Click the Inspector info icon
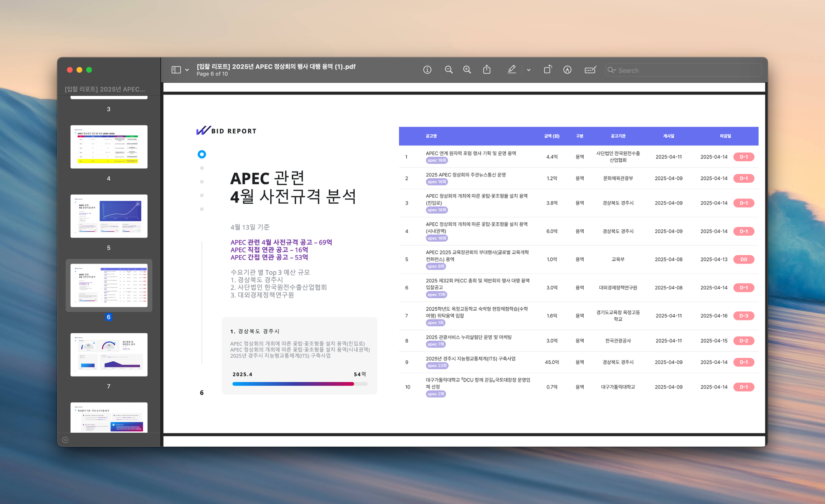The height and width of the screenshot is (504, 825). coord(427,70)
